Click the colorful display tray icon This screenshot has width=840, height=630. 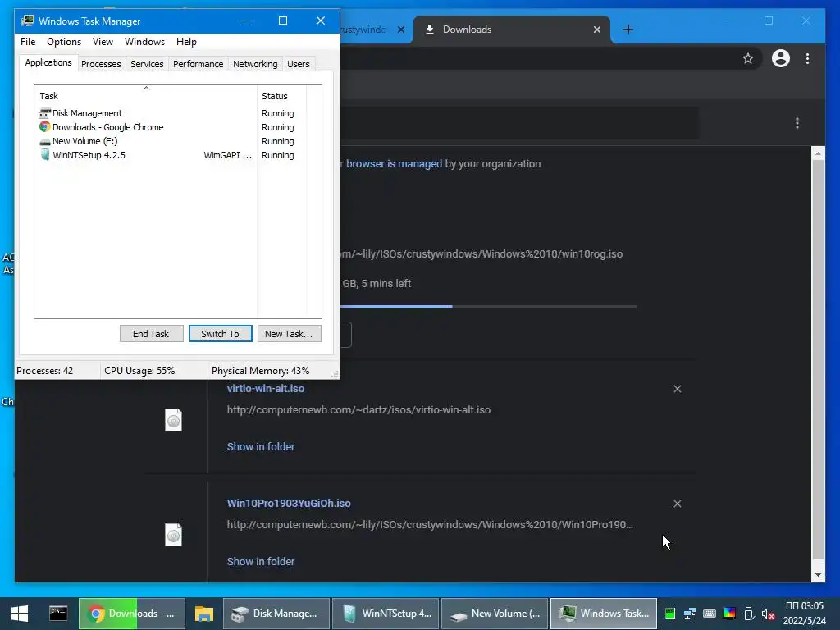pos(729,614)
